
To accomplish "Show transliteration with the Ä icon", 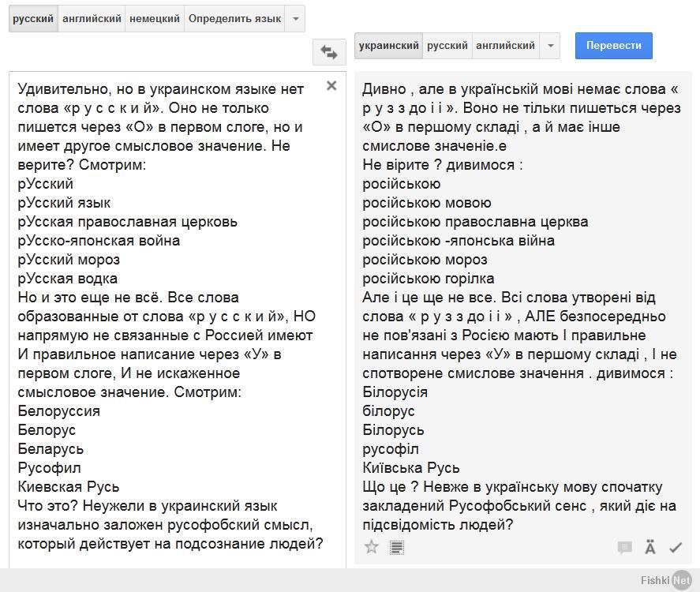I will coord(650,547).
